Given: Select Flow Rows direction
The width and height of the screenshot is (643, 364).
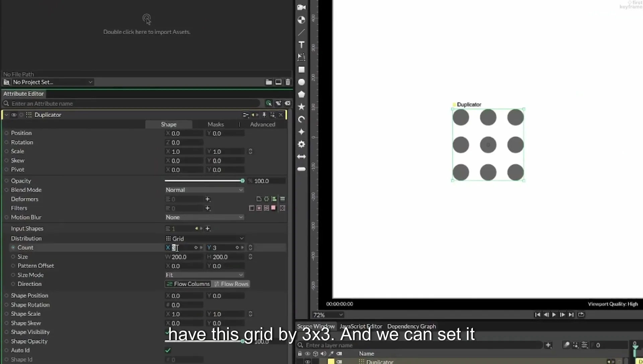Looking at the screenshot, I should point(231,284).
